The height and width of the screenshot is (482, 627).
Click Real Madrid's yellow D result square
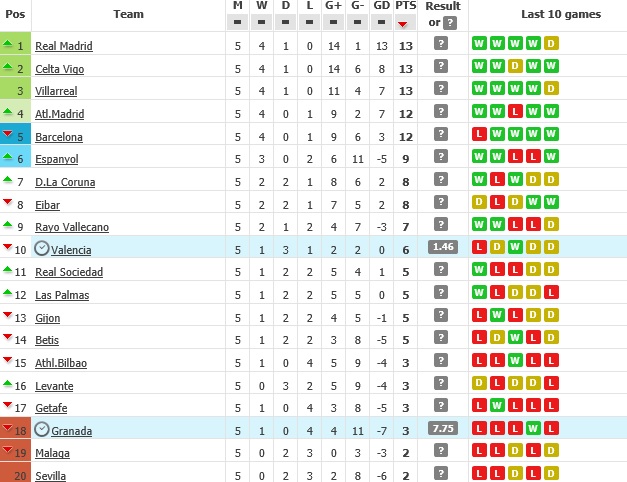point(552,46)
